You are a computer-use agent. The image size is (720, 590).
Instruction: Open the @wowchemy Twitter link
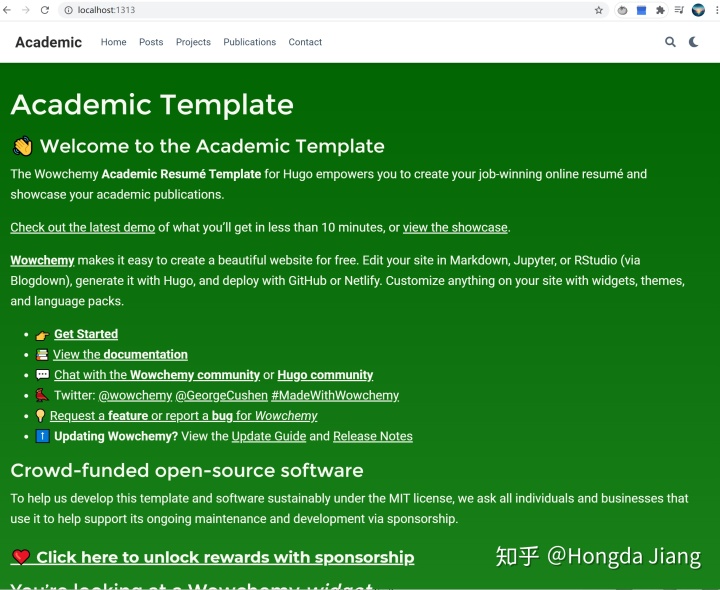135,395
